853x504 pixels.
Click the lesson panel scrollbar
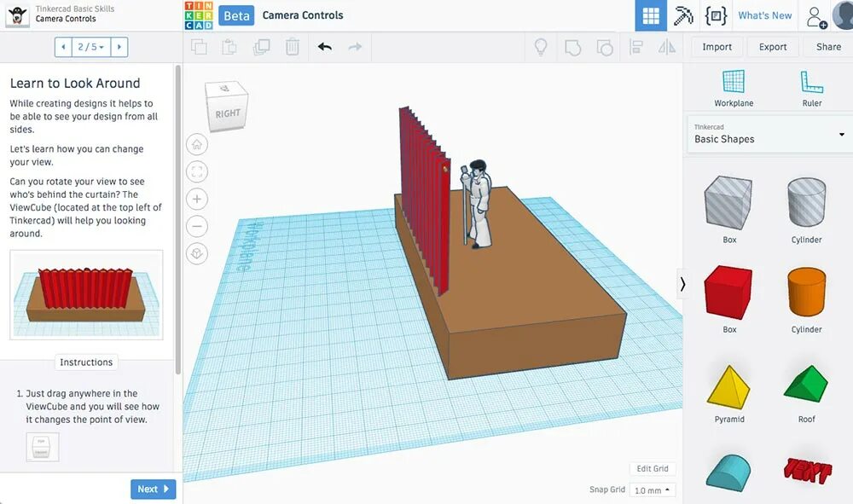click(x=178, y=220)
